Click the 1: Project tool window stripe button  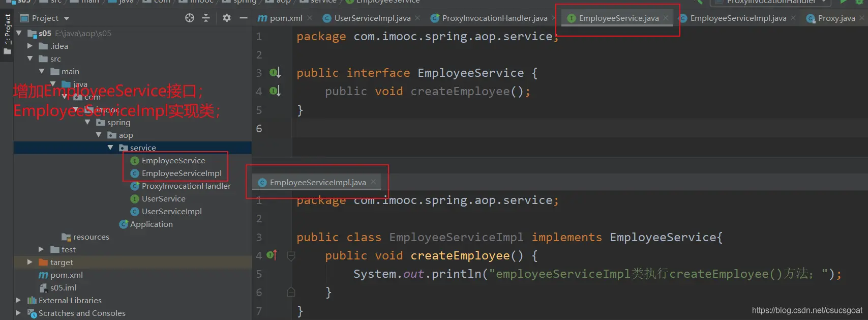pyautogui.click(x=7, y=31)
